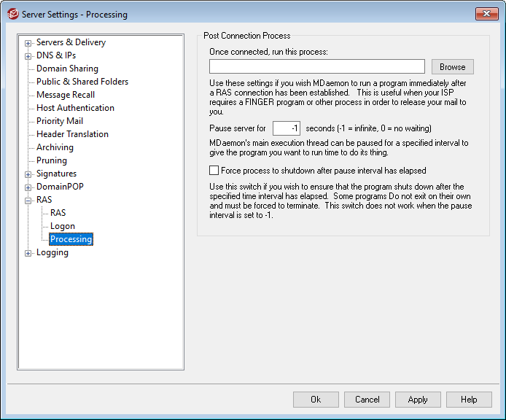Click the Help button

pos(469,400)
